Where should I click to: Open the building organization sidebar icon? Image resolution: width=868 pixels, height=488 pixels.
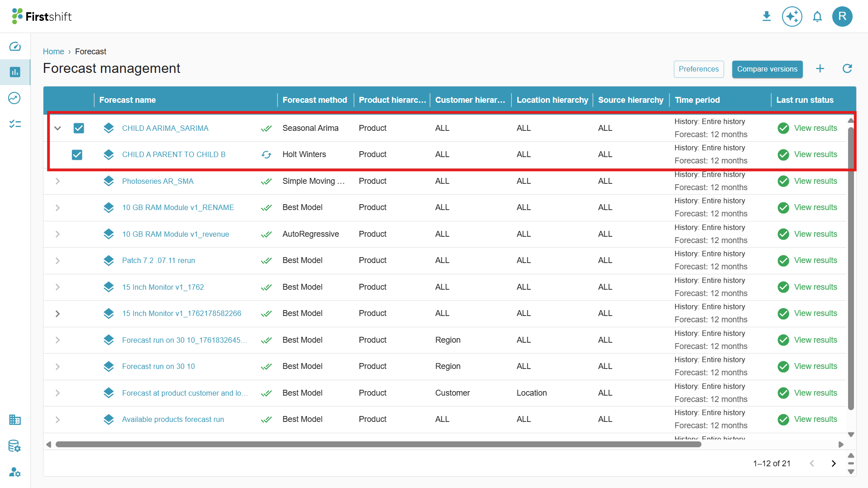point(15,420)
